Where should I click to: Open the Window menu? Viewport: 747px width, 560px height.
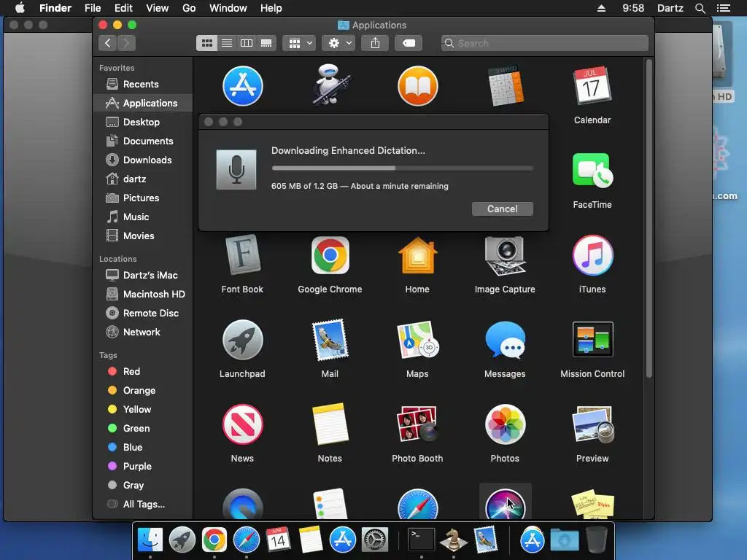coord(228,8)
